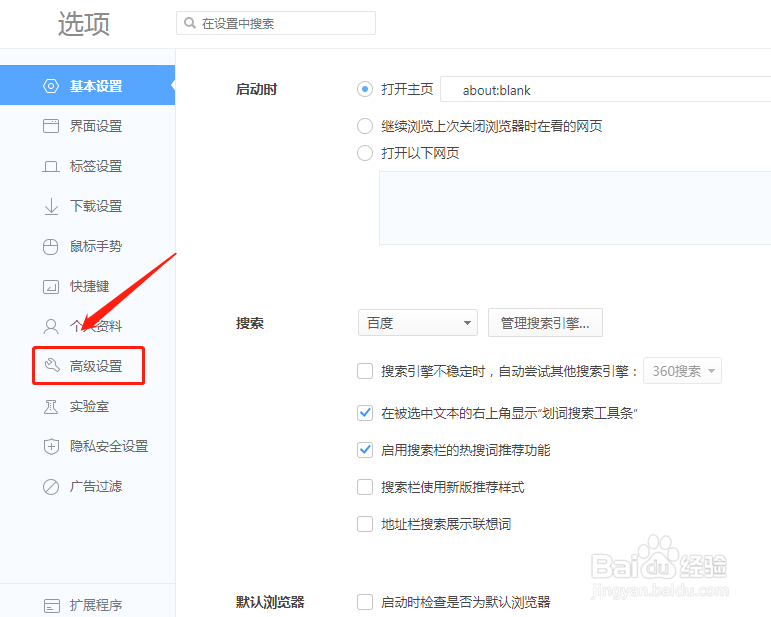Go to 标签设置 page
771x617 pixels.
88,166
